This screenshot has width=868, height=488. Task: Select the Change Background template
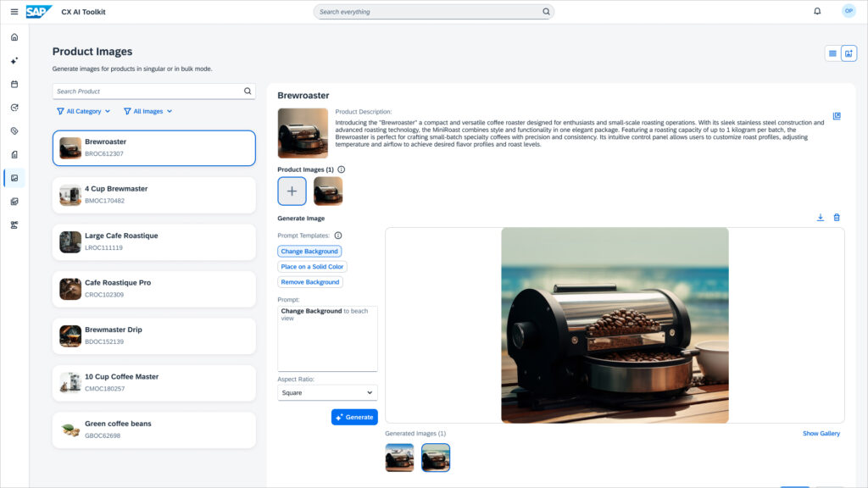[x=309, y=252]
